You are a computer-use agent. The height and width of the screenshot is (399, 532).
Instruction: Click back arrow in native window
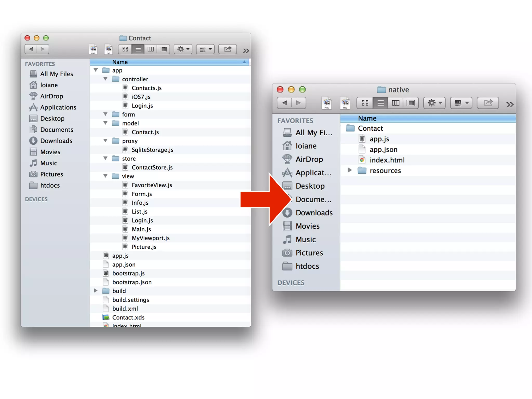[284, 103]
